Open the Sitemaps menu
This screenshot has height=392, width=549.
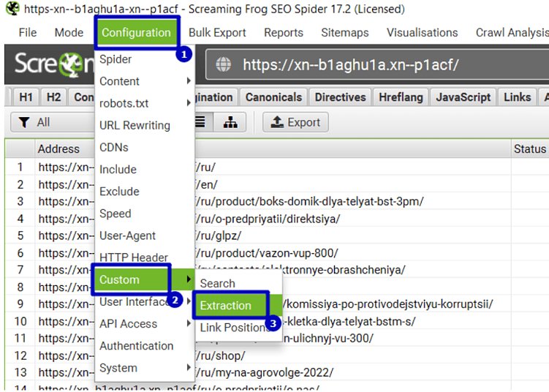[345, 33]
